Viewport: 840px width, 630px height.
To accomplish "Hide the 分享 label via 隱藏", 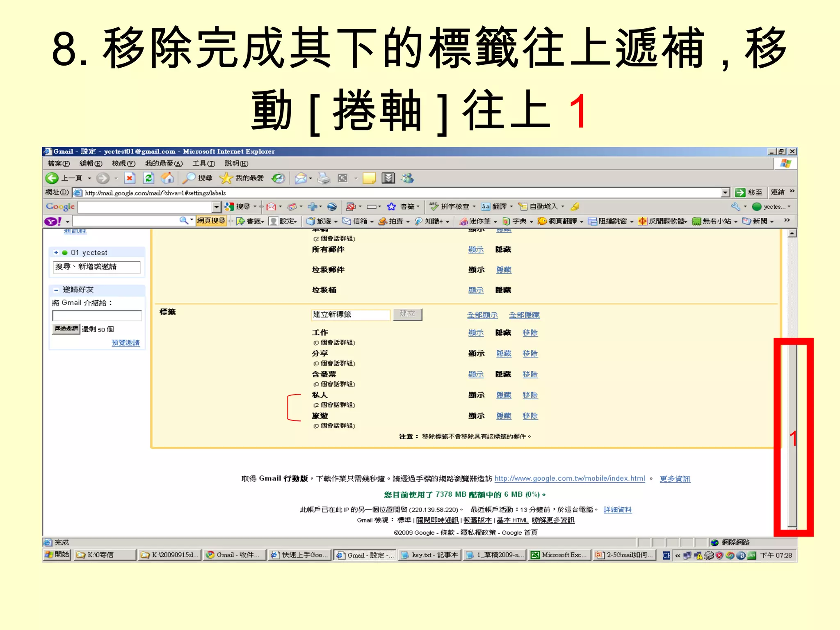I will coord(504,353).
